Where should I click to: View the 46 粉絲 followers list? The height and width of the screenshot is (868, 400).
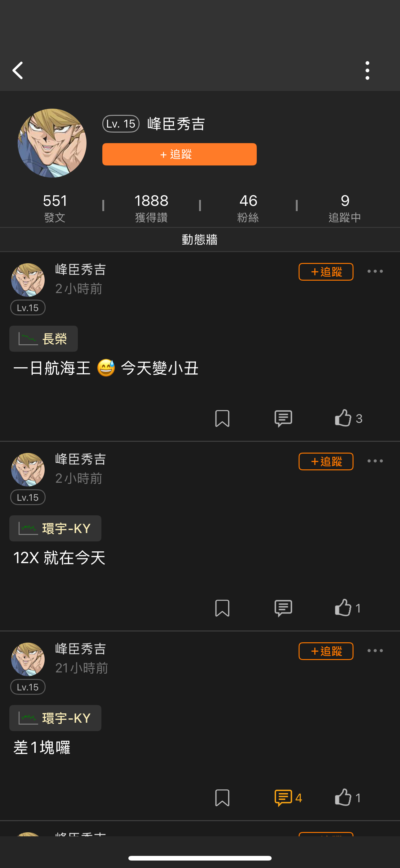pyautogui.click(x=248, y=208)
